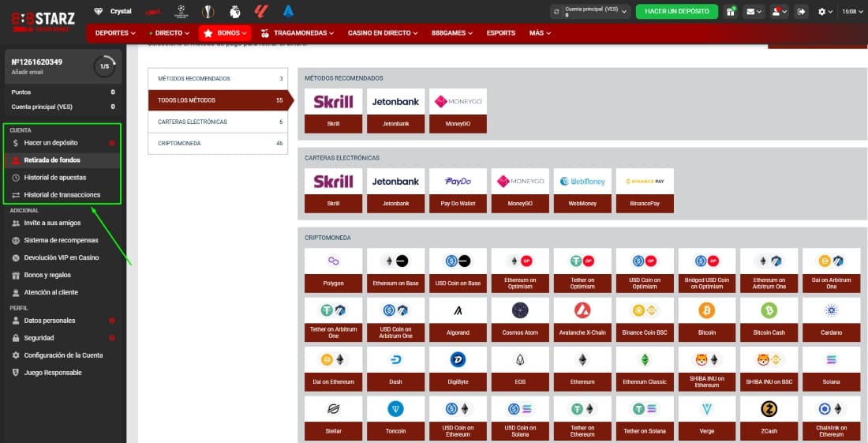Open Juego Responsable page
The height and width of the screenshot is (443, 868).
[x=62, y=373]
